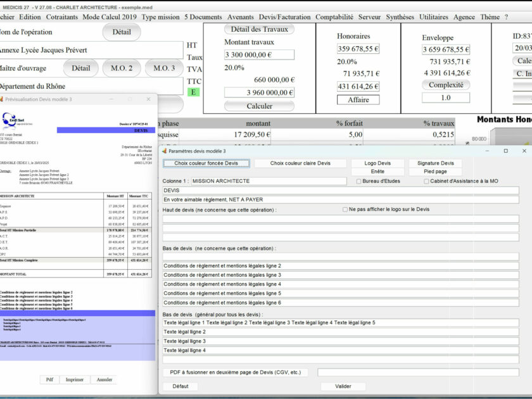Enable the Bureau d'Etudes checkbox

click(358, 182)
